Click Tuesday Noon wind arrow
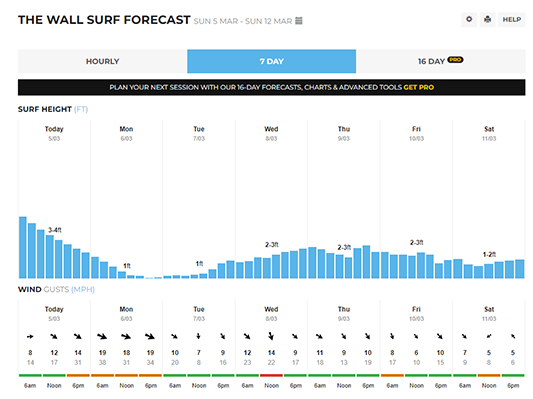This screenshot has width=533, height=399. tap(199, 336)
